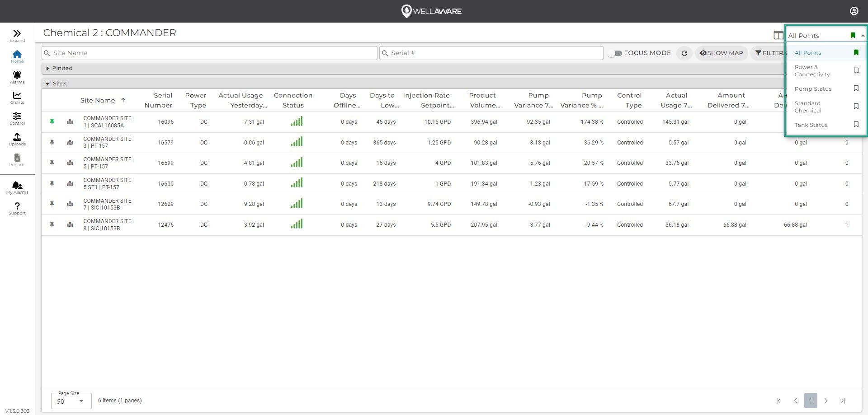
Task: Click the Show Map button
Action: pos(722,53)
